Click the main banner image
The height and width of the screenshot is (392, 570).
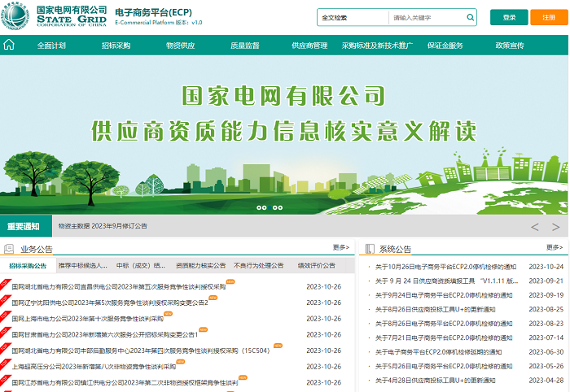click(284, 135)
